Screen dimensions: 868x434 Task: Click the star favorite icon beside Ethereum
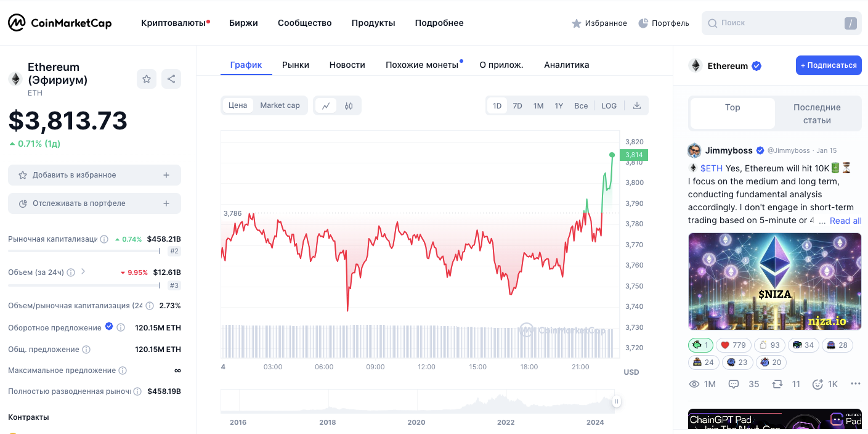click(x=147, y=79)
